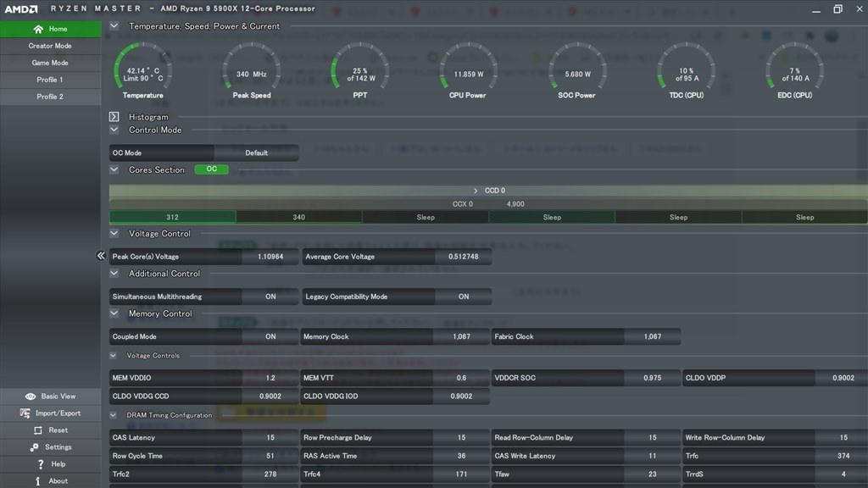Viewport: 868px width, 488px height.
Task: Click the Help question mark icon
Action: 41,464
